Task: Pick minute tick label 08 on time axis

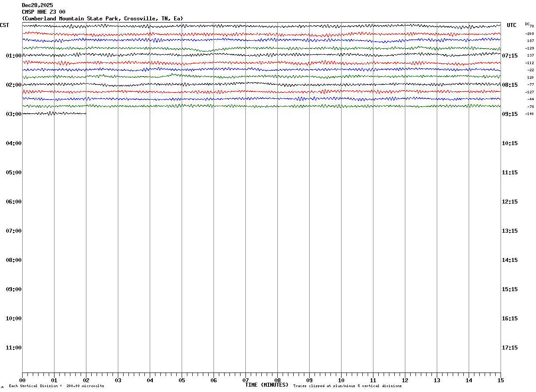Action: 277,380
